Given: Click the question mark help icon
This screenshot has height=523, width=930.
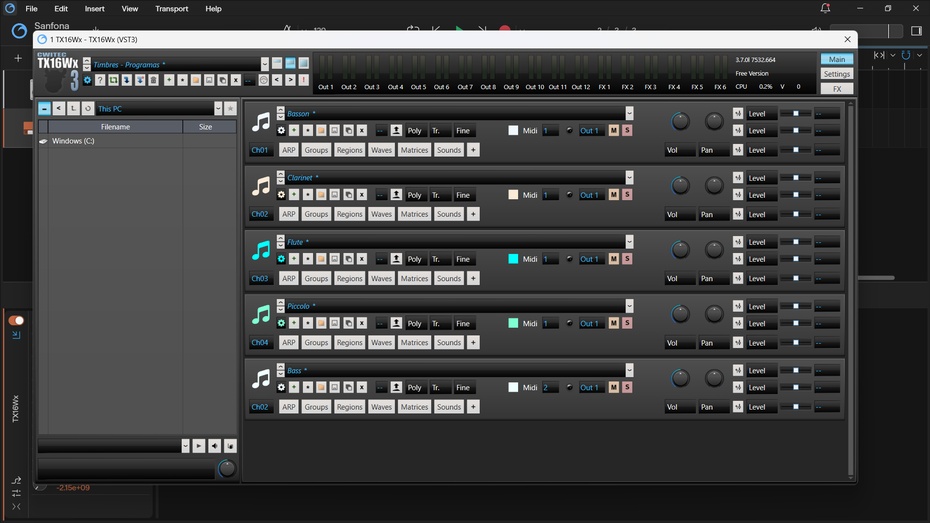Looking at the screenshot, I should (x=100, y=80).
